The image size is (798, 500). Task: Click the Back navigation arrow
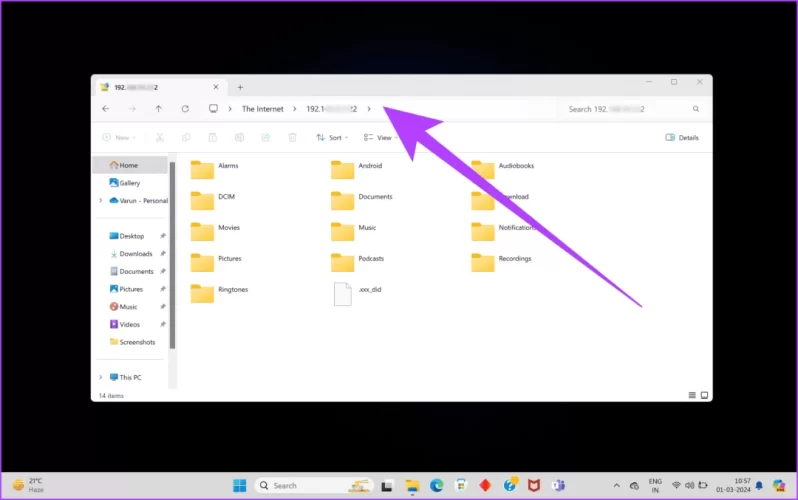[x=106, y=109]
